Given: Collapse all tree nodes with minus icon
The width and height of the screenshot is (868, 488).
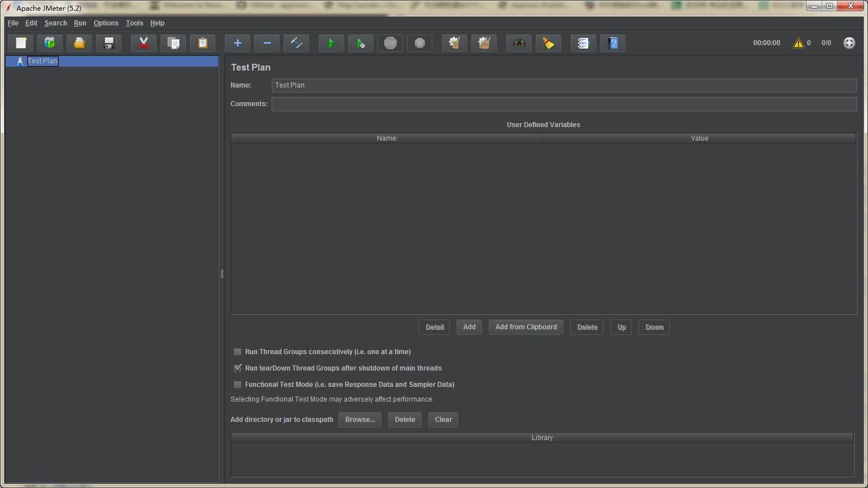Looking at the screenshot, I should point(267,43).
